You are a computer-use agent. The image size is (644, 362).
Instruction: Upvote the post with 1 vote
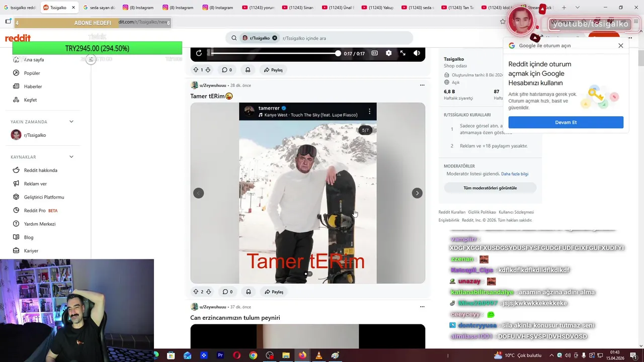coord(196,70)
